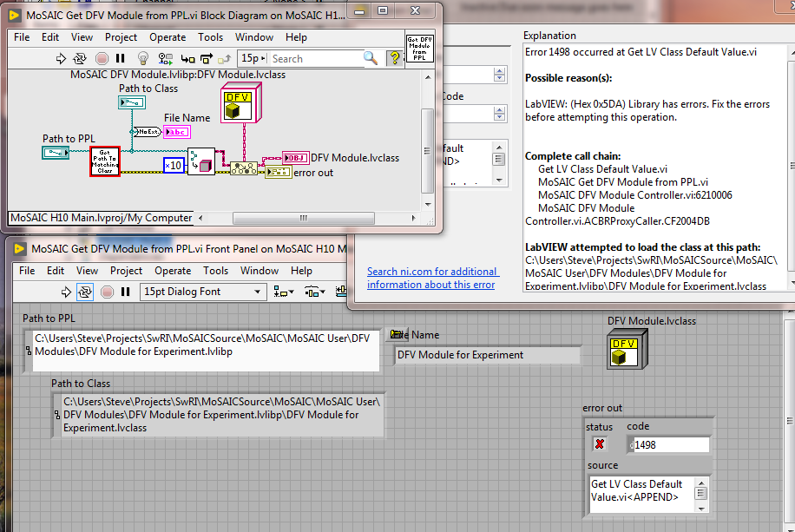This screenshot has height=532, width=795.
Task: Click Step Into icon in Block Diagram
Action: tap(188, 59)
